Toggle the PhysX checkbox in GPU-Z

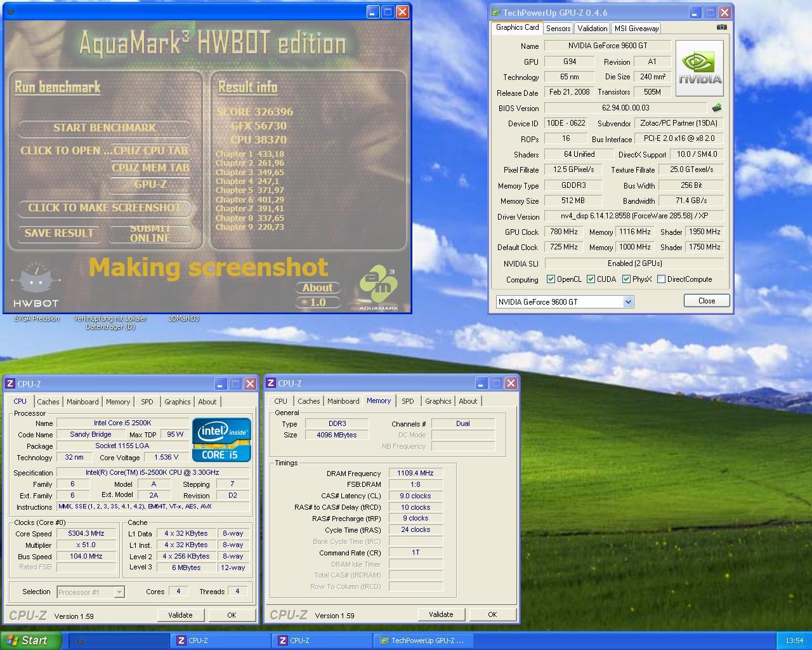point(626,279)
